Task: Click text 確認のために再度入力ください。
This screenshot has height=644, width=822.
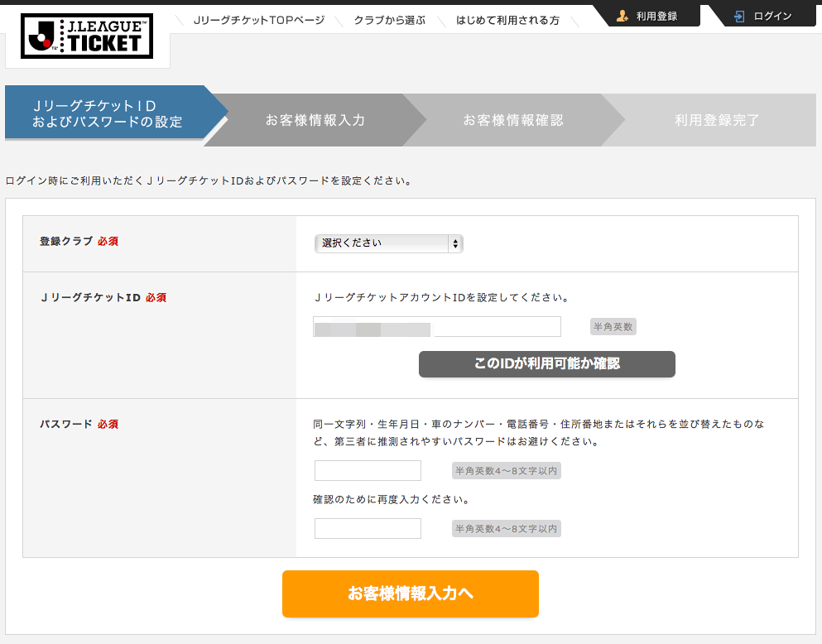Action: click(392, 500)
